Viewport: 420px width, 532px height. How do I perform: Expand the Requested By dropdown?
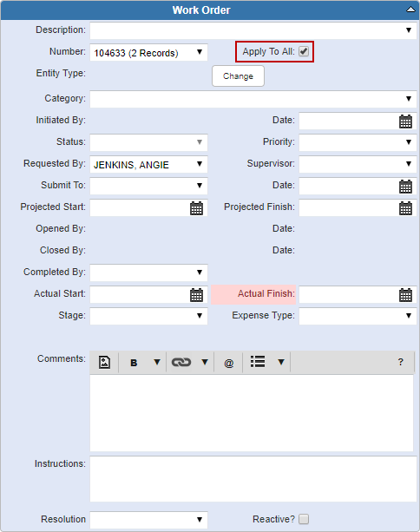(148, 165)
